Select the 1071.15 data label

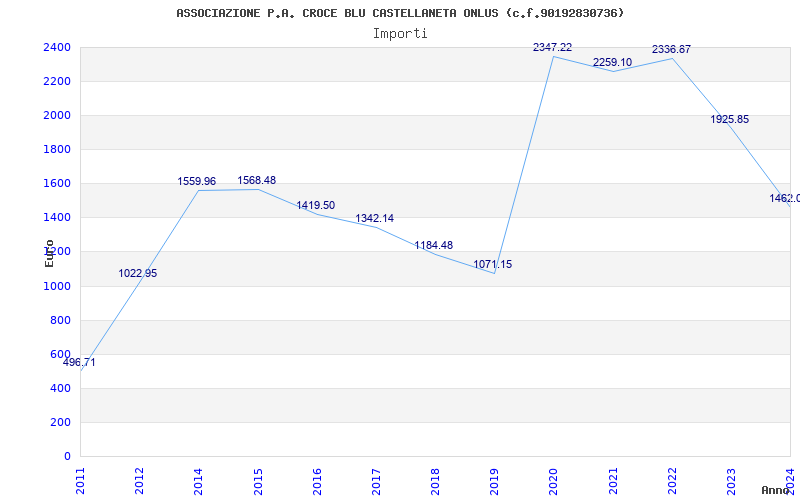(493, 265)
